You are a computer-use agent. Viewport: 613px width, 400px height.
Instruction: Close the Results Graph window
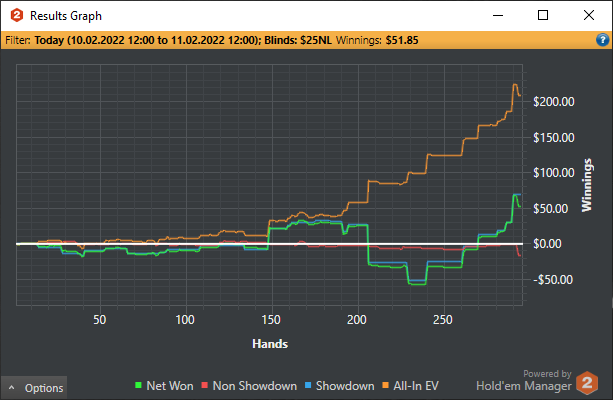click(588, 16)
